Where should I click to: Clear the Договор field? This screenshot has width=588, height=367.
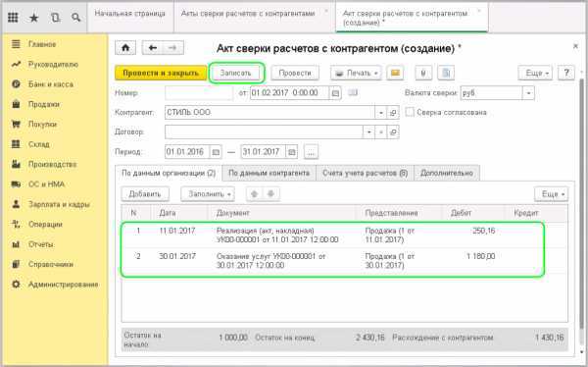point(381,132)
